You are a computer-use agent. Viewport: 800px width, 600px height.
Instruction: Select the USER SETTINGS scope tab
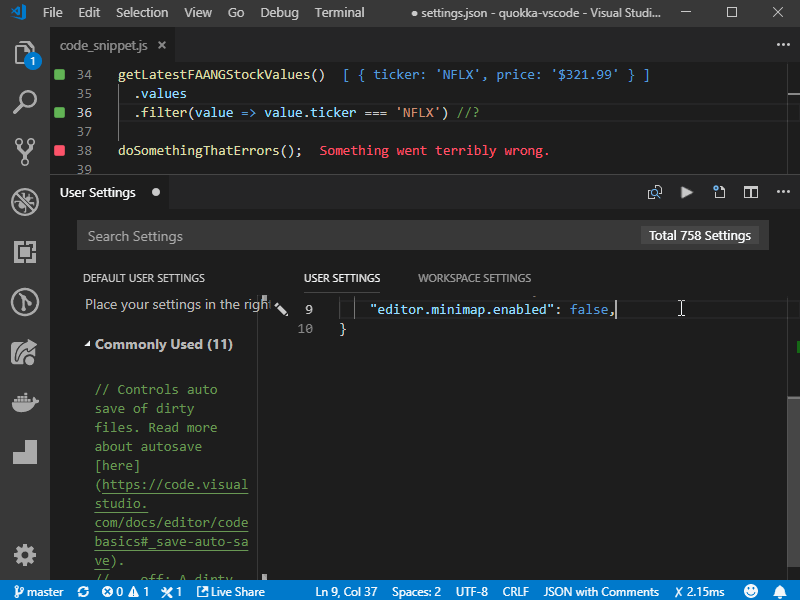click(342, 278)
